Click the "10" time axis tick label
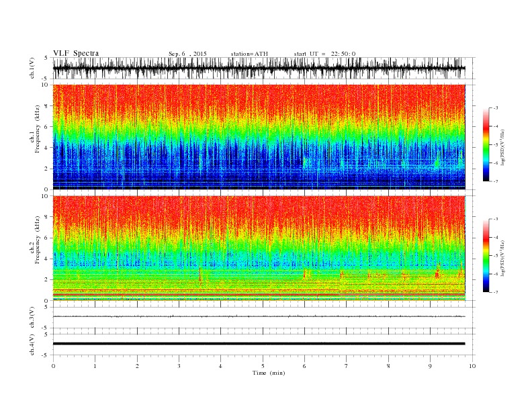Image resolution: width=532 pixels, height=411 pixels. tap(472, 366)
